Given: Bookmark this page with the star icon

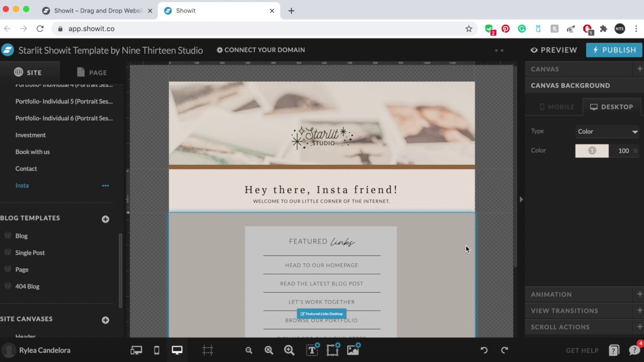Looking at the screenshot, I should tap(469, 29).
